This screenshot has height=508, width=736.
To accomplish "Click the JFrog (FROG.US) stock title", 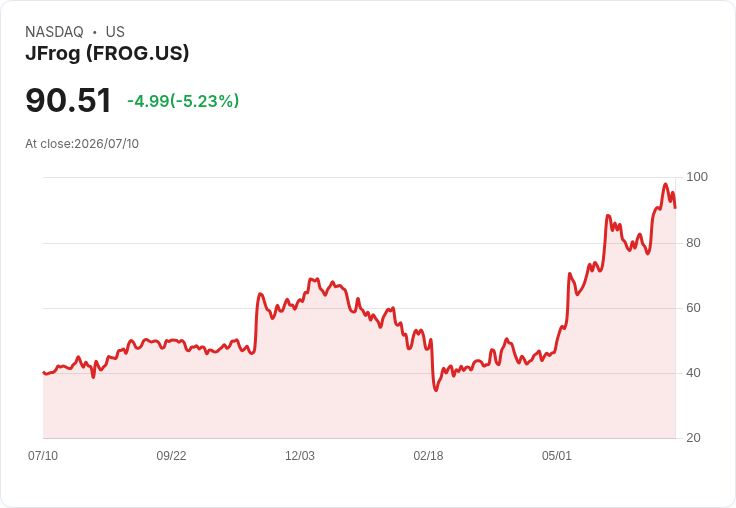I will coord(107,53).
